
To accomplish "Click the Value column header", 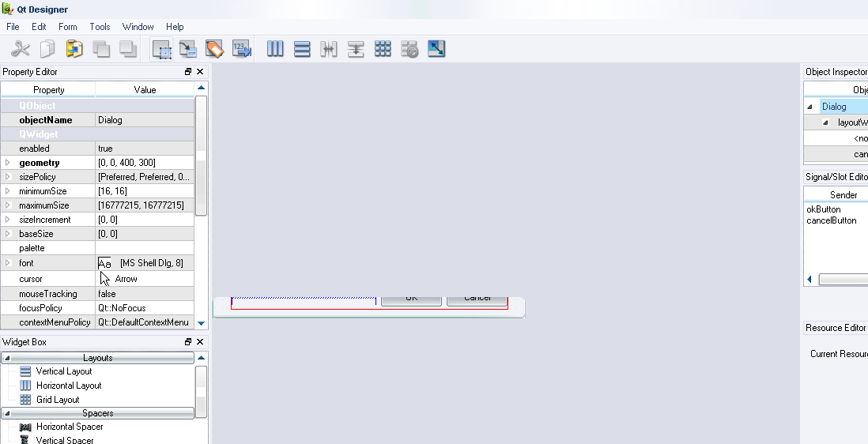I will [x=145, y=89].
